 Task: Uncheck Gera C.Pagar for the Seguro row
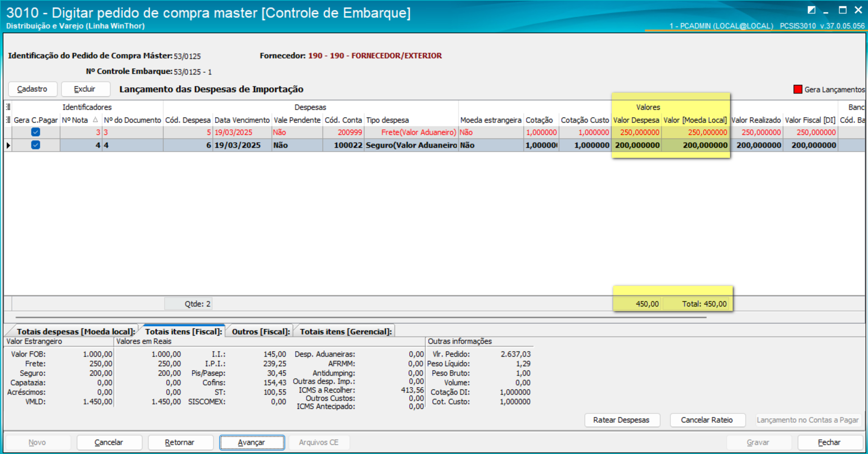[x=35, y=145]
